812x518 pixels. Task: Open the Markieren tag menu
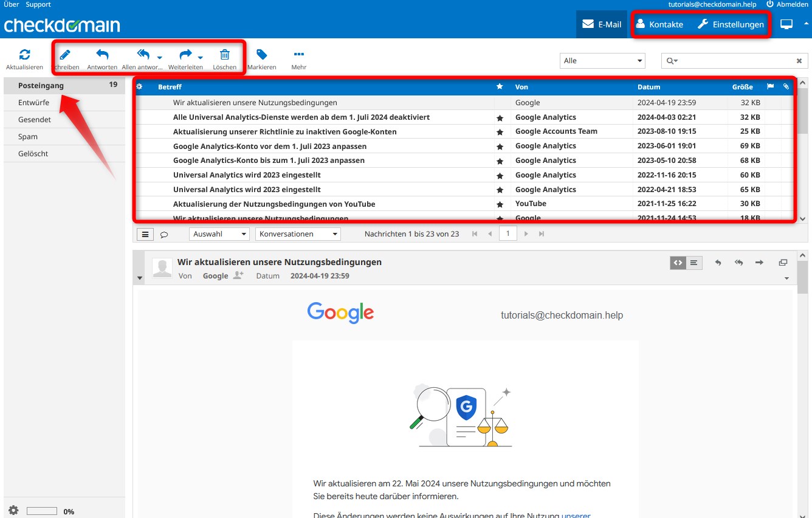pyautogui.click(x=262, y=60)
